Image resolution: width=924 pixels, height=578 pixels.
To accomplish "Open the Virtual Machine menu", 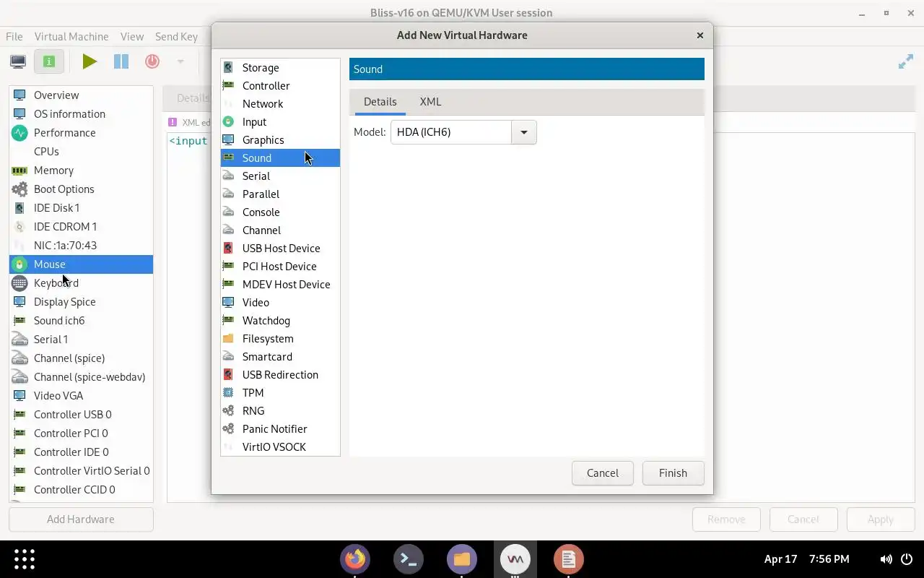I will (71, 36).
